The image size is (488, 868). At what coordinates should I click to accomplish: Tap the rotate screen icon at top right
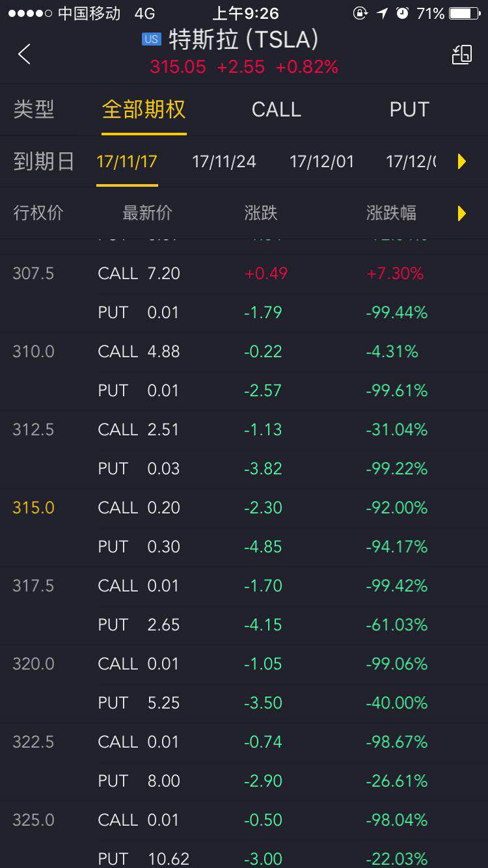pos(462,55)
